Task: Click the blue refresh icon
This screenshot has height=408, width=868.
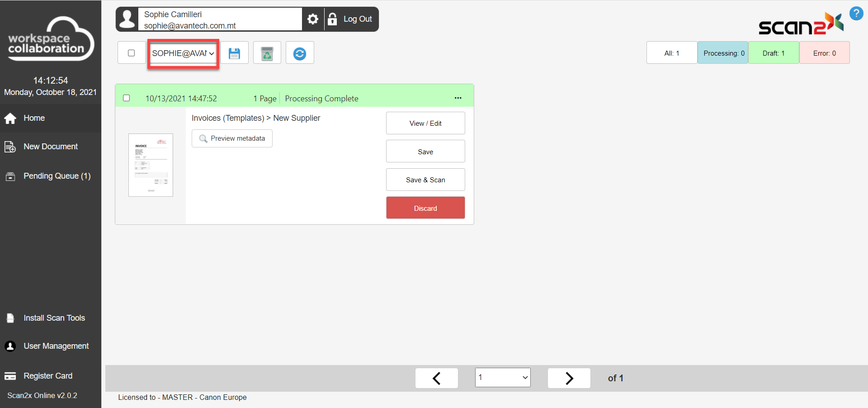Action: (x=299, y=53)
